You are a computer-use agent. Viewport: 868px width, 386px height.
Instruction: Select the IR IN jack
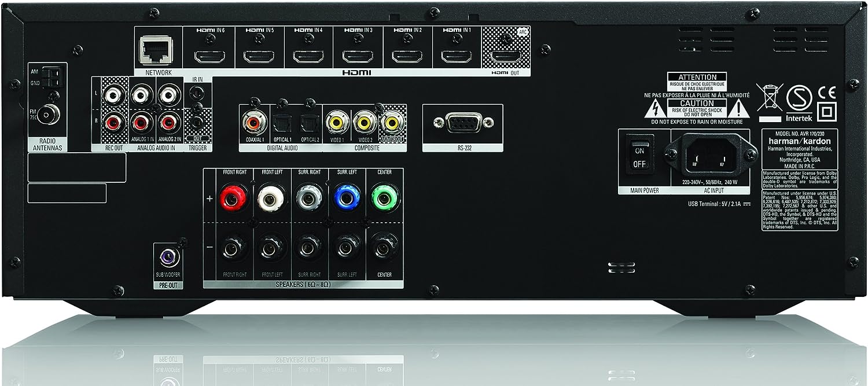pos(198,93)
